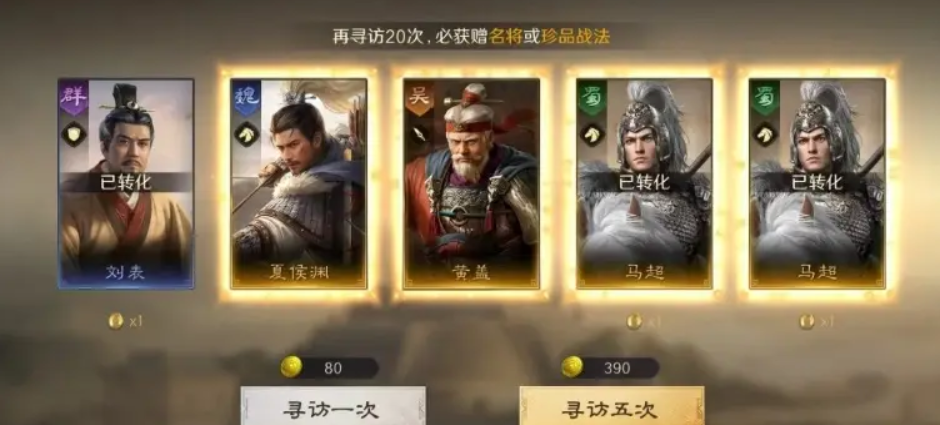
Task: Click the 珍品战法 highlighted text link
Action: click(576, 37)
